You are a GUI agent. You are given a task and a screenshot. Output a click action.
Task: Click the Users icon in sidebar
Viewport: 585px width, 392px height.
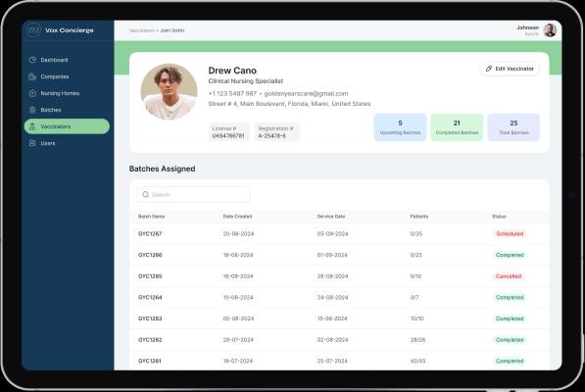point(32,143)
